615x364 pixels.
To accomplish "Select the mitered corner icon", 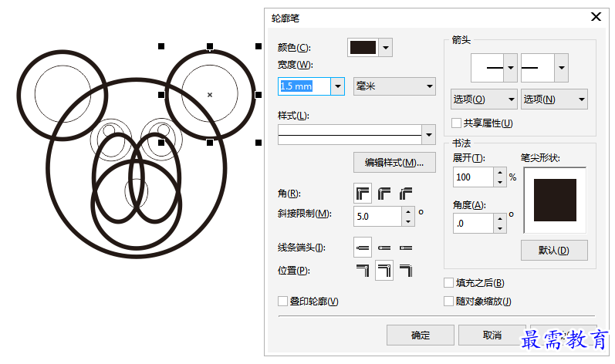I will tap(363, 193).
